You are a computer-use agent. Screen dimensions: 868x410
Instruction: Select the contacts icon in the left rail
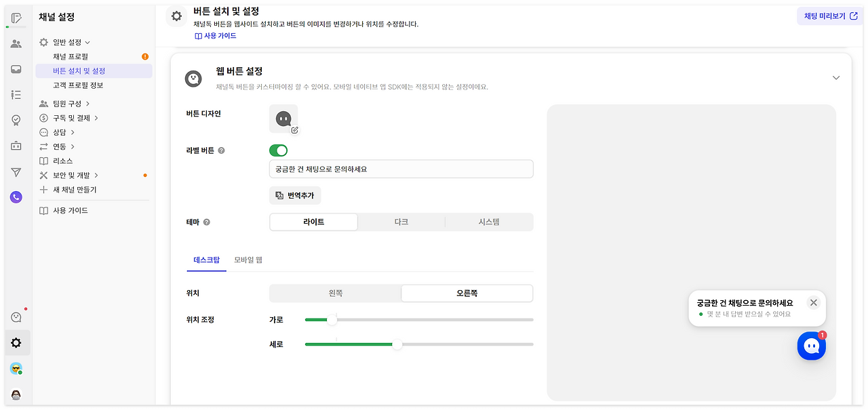click(x=16, y=43)
